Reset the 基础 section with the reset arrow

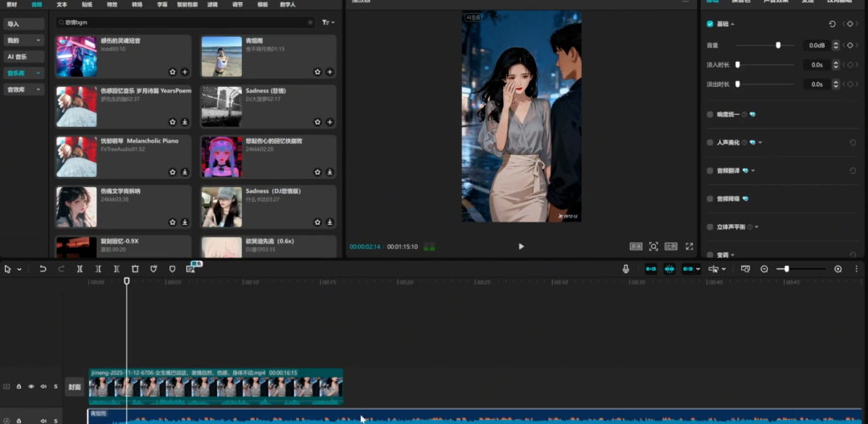832,24
